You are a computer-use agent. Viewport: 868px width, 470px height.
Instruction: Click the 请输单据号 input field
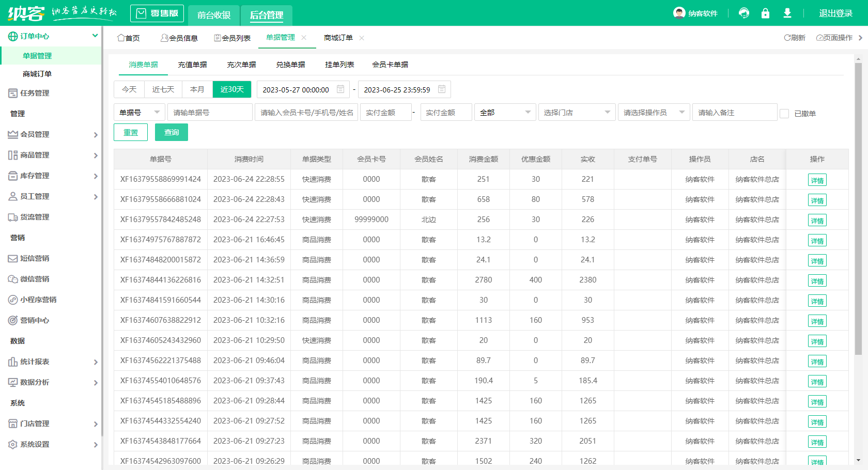point(210,112)
